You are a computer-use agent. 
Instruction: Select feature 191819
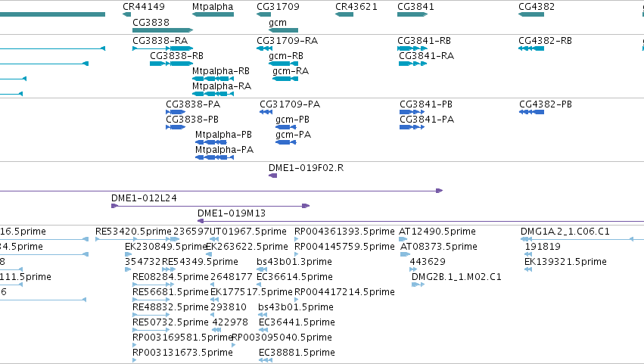pos(543,247)
